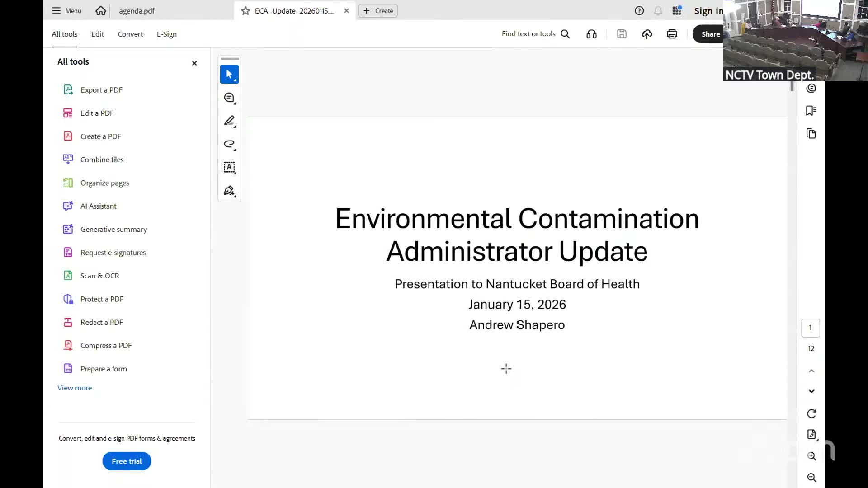The width and height of the screenshot is (868, 488).
Task: Switch to the agenda.pdf tab
Action: tap(137, 11)
